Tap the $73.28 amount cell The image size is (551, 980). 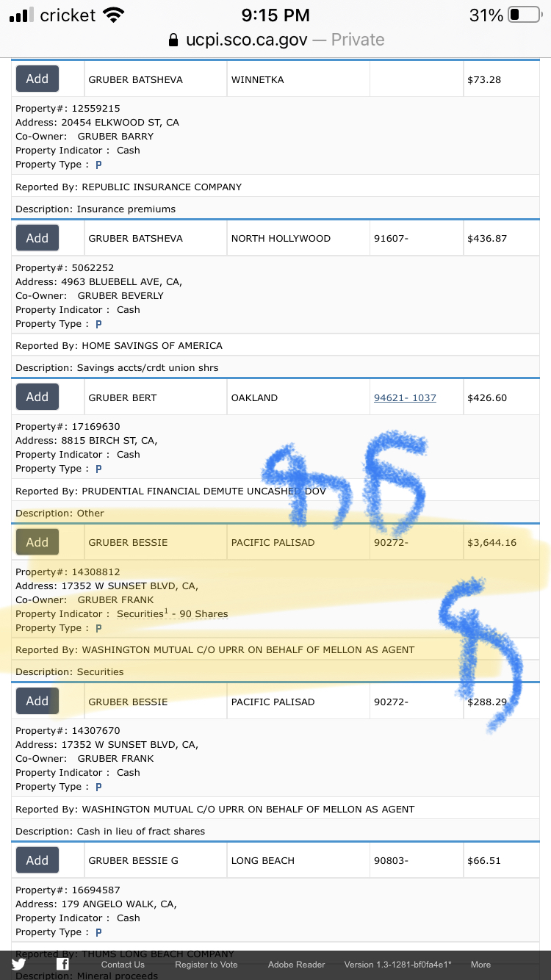(x=501, y=79)
